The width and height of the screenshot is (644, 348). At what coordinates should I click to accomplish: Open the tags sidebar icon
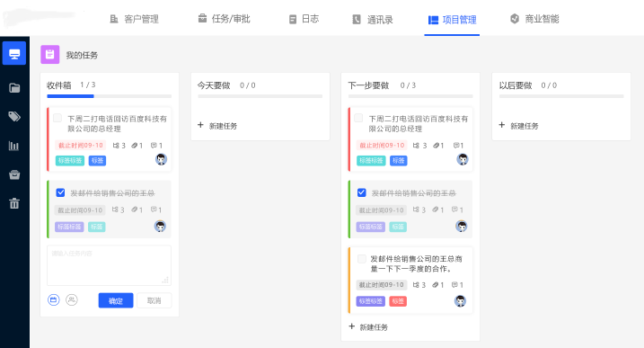point(14,116)
